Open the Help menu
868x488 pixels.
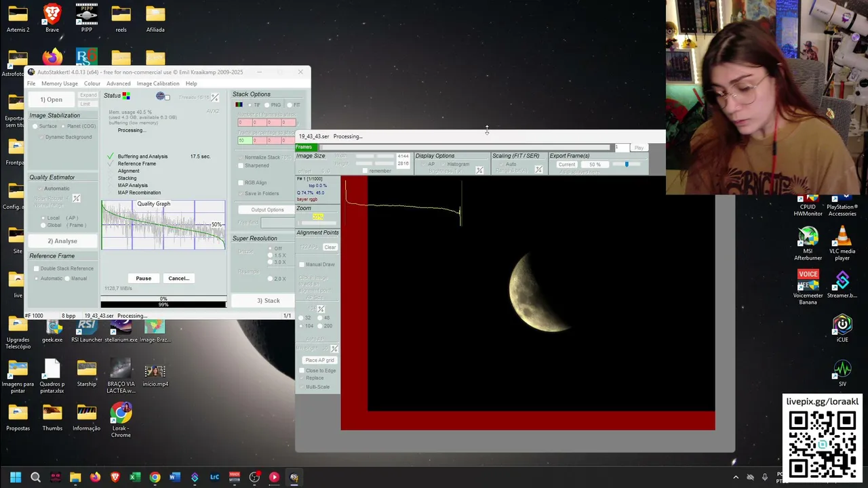191,83
